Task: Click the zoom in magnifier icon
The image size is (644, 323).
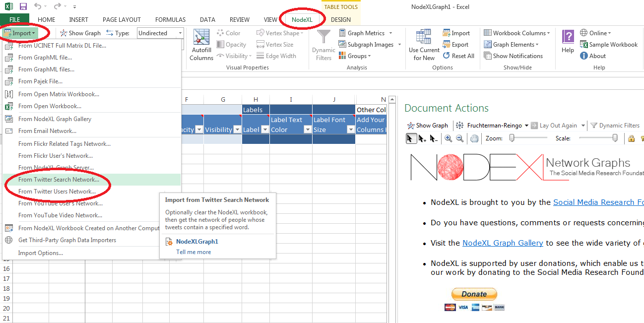Action: tap(449, 139)
